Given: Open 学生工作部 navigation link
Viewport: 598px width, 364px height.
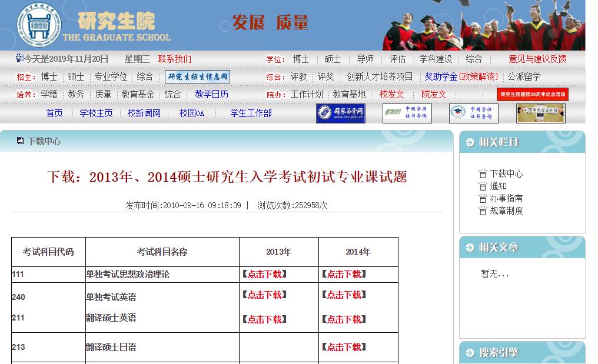Looking at the screenshot, I should click(251, 113).
